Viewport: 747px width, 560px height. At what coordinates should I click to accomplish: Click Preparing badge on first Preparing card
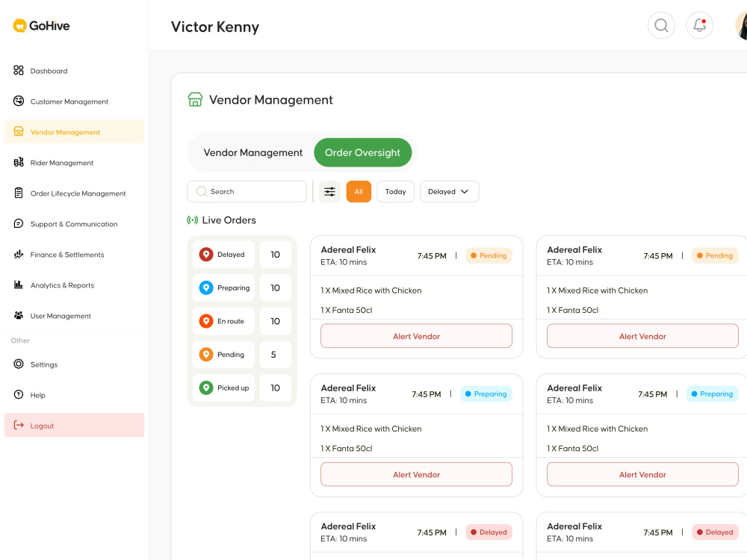[x=486, y=393]
